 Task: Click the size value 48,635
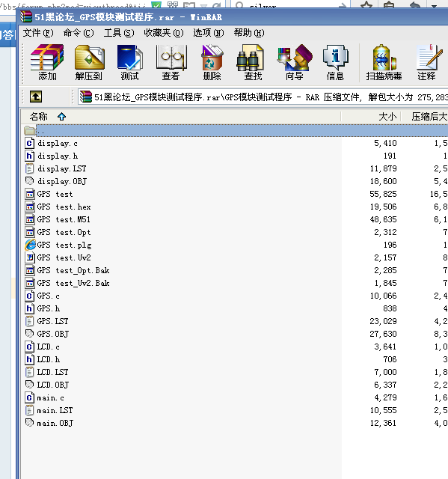point(383,219)
